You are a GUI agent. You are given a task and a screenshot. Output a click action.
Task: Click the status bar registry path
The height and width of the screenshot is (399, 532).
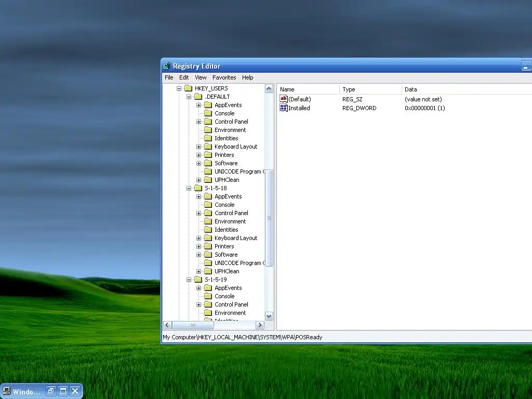[x=242, y=337]
